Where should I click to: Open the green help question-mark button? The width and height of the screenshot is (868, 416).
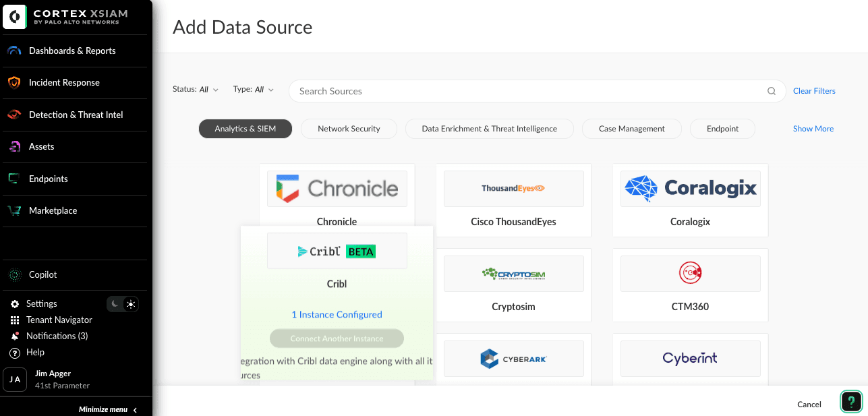[x=852, y=402]
